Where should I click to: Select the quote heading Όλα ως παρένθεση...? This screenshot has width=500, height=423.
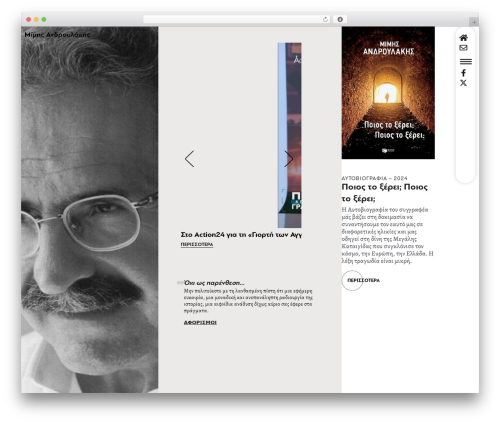tap(214, 283)
